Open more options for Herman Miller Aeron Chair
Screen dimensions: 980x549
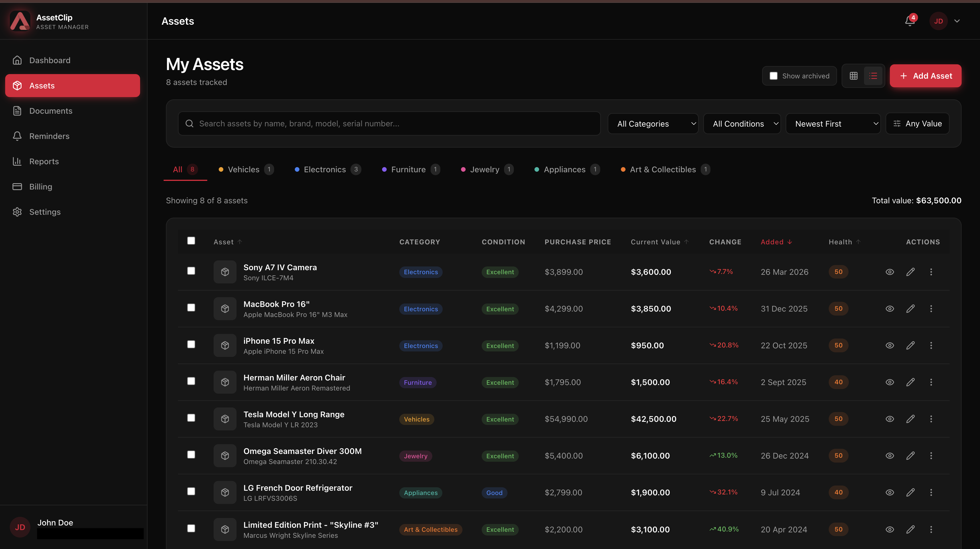(x=931, y=382)
